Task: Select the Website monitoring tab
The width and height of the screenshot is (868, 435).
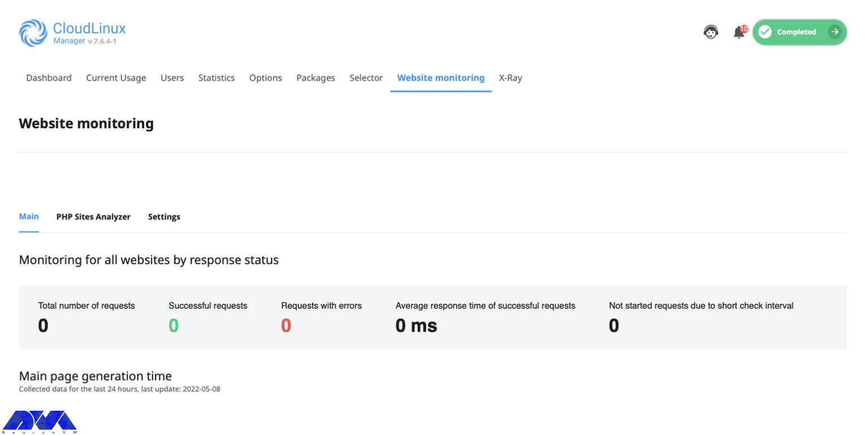Action: tap(441, 78)
